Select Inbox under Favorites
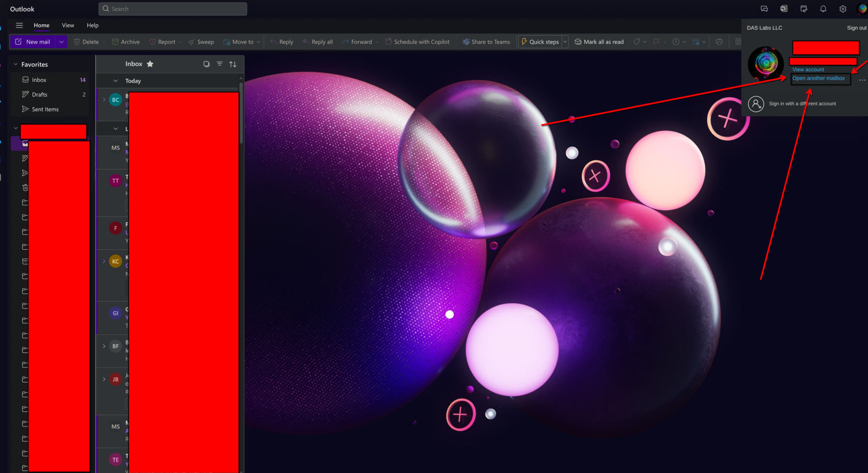Screen dimensions: 868x473 [50, 80]
